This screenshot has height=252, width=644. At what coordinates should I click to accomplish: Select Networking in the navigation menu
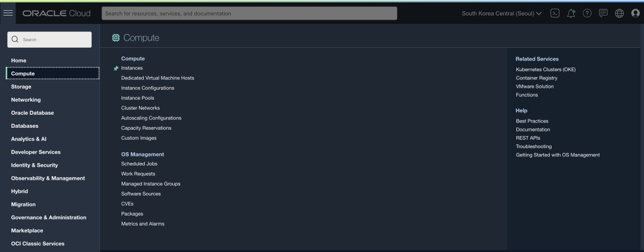point(26,100)
